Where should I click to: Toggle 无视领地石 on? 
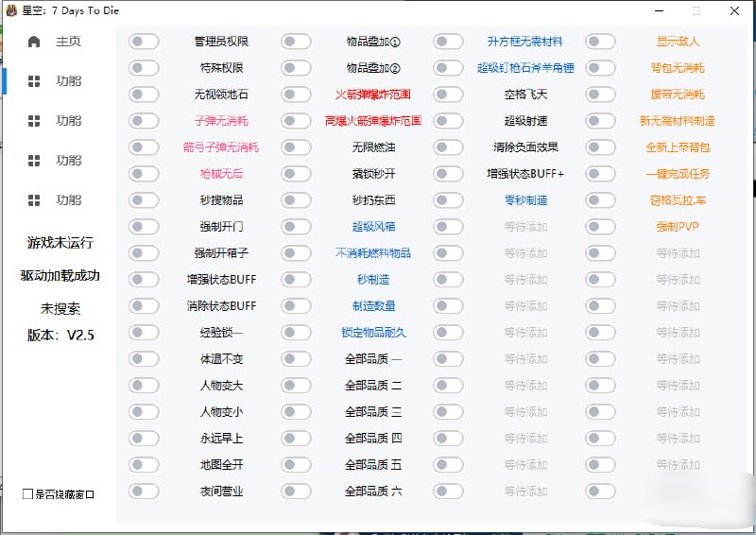[x=144, y=95]
